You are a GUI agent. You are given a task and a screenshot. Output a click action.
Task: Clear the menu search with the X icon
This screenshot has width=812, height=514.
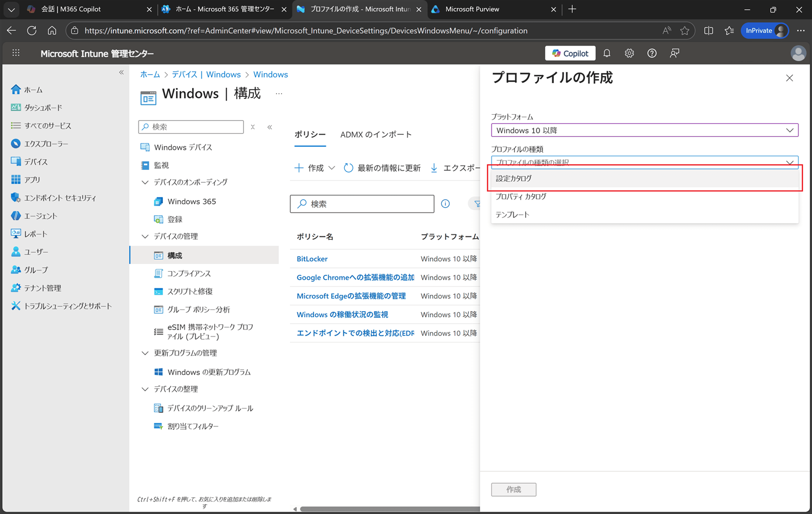pos(253,127)
